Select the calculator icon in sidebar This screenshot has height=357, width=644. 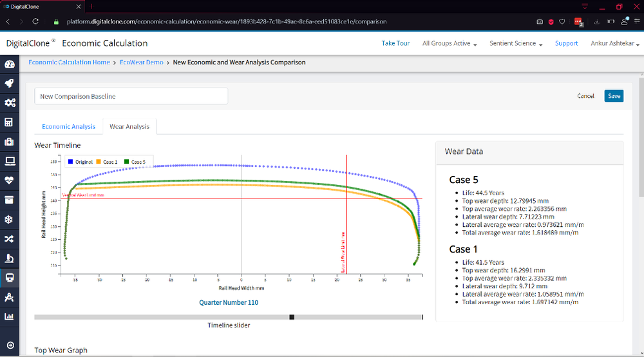[x=10, y=122]
